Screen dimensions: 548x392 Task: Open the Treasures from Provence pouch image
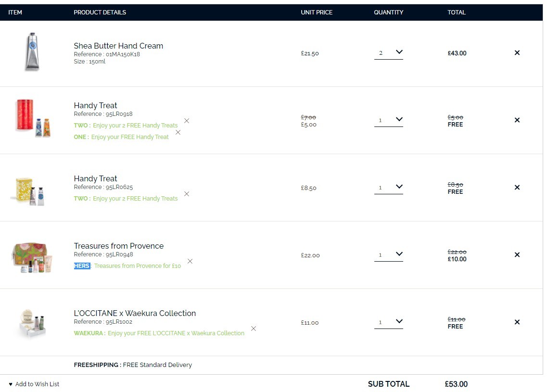coord(32,257)
